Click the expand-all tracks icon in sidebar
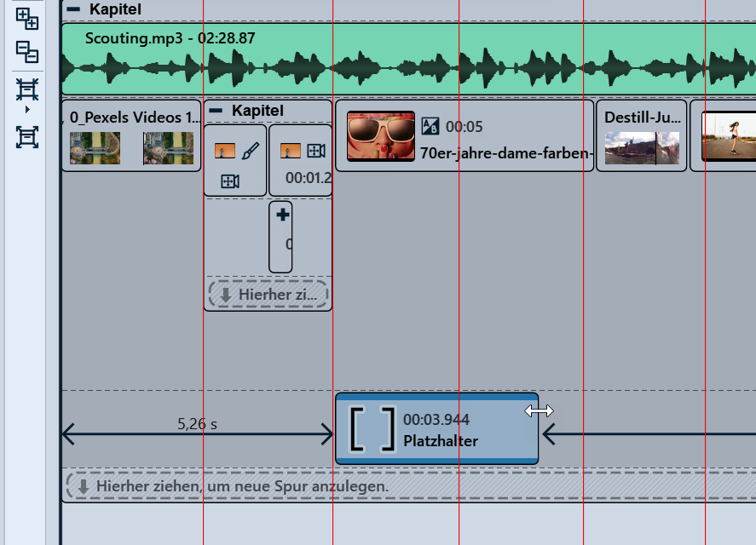This screenshot has width=756, height=545. point(27,18)
